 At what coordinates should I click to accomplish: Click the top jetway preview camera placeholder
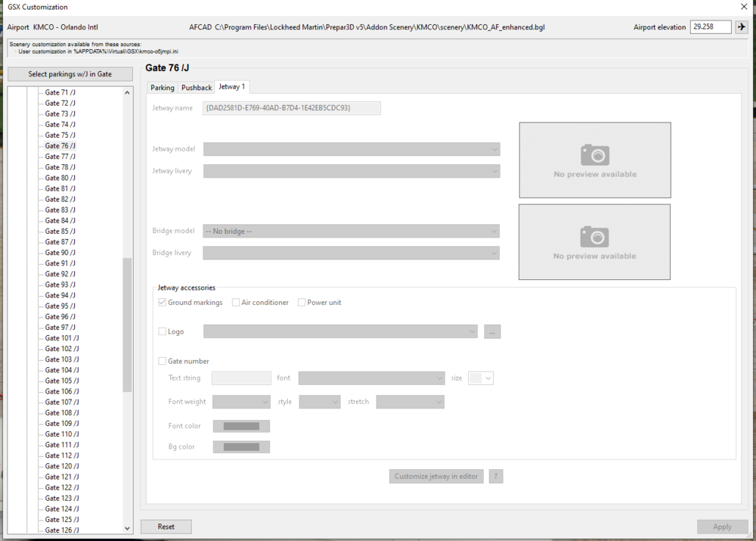coord(595,160)
